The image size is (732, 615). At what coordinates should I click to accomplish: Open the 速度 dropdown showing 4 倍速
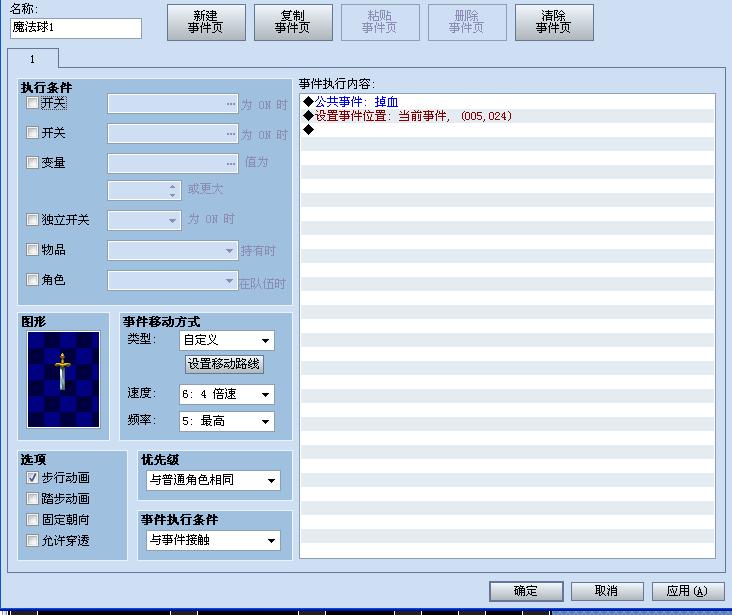[227, 395]
